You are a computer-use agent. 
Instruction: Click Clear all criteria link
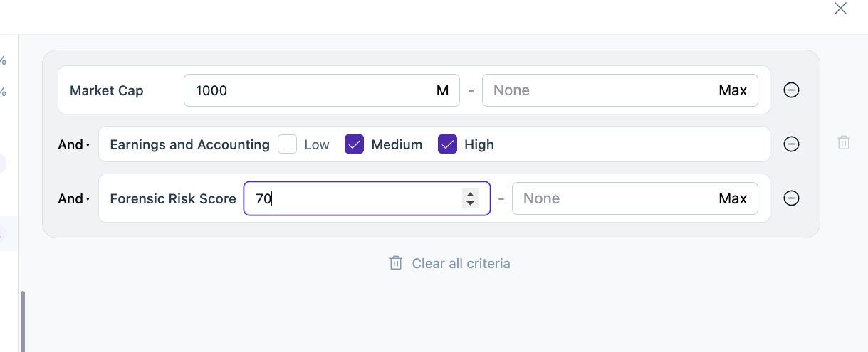(461, 263)
